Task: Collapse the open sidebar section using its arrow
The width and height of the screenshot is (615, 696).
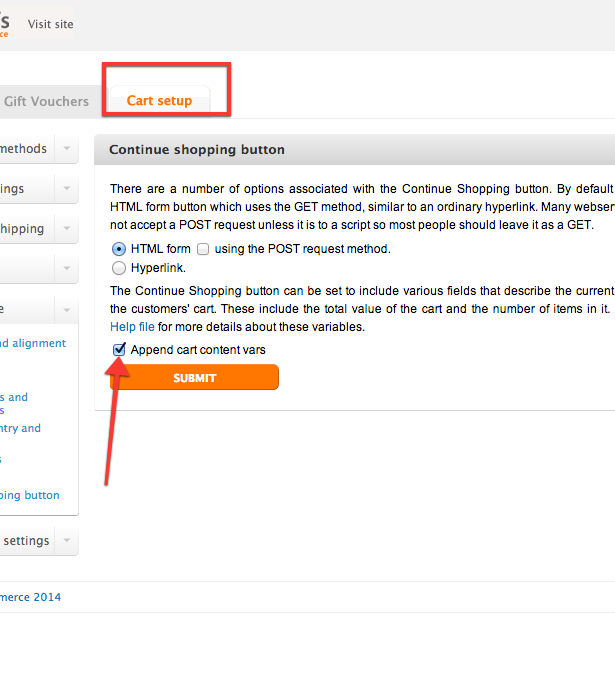Action: click(x=66, y=310)
